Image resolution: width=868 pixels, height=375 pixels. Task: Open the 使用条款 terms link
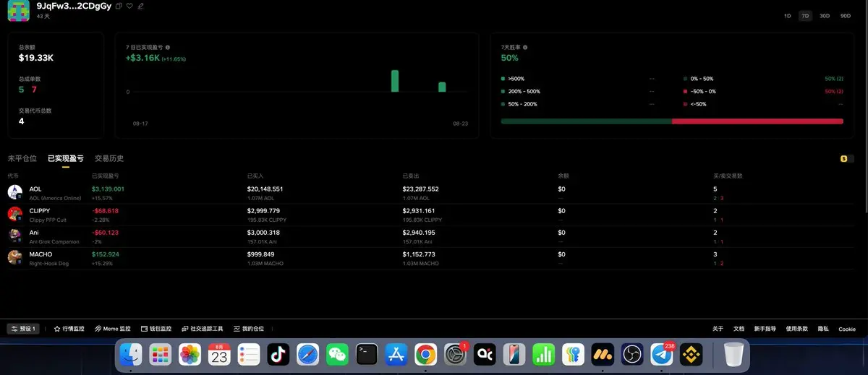(x=797, y=329)
